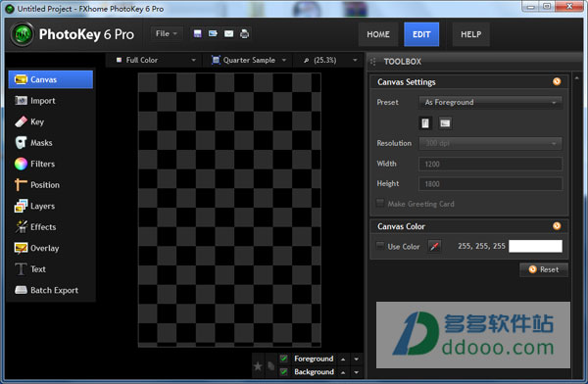Toggle Foreground layer visibility checkbox
588x384 pixels.
coord(284,359)
